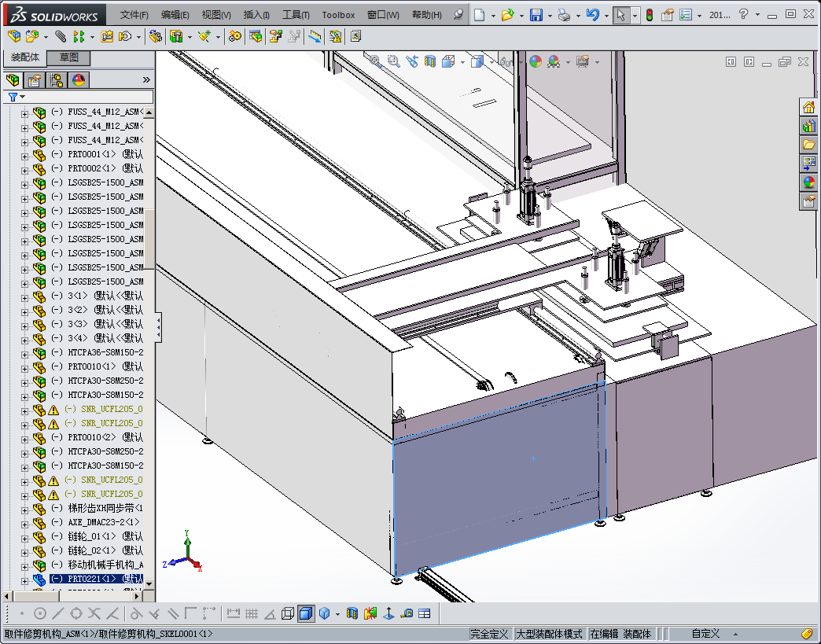
Task: Open the filter dropdown above feature tree
Action: (x=16, y=97)
